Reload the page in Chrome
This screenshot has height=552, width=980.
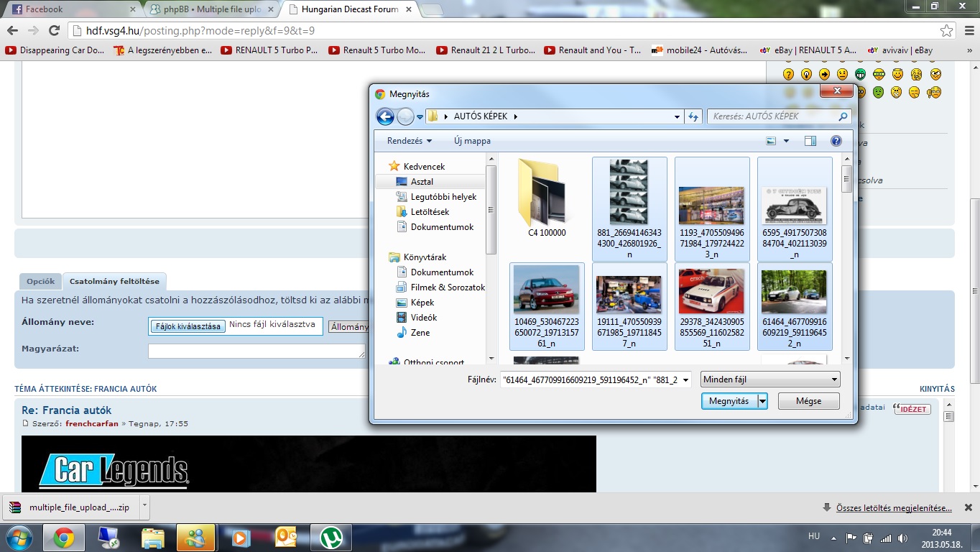click(54, 31)
